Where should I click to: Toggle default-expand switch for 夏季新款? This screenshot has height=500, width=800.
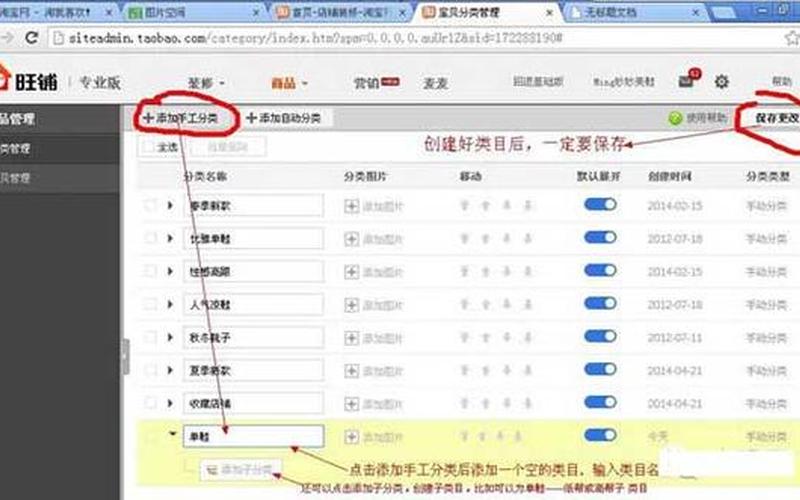click(600, 369)
